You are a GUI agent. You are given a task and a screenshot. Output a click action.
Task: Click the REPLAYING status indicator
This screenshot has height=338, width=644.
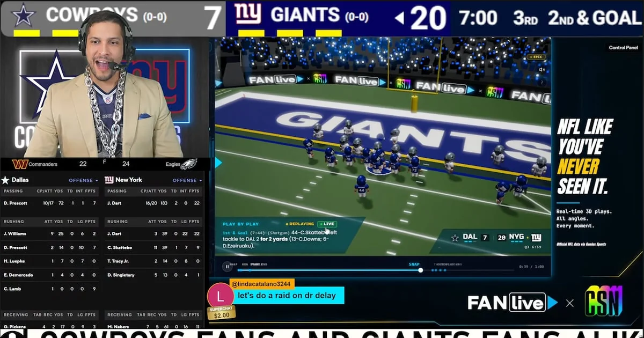[300, 224]
